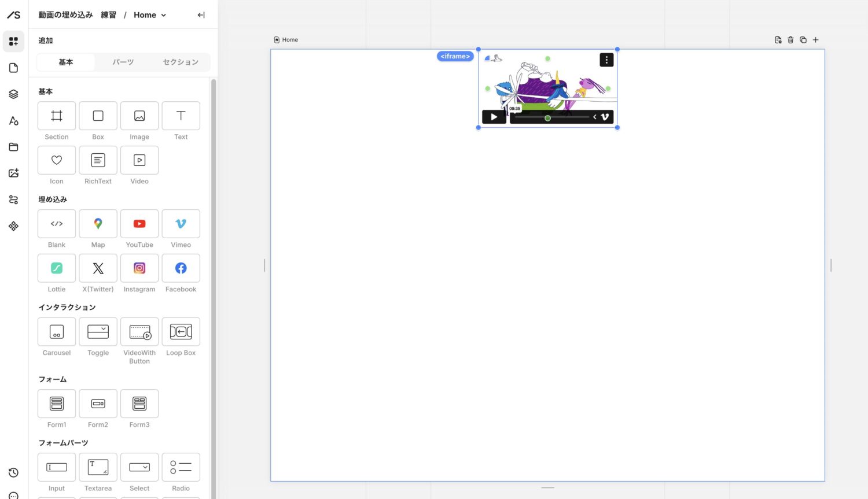Collapse the left add panel
Image resolution: width=868 pixels, height=499 pixels.
pyautogui.click(x=201, y=15)
